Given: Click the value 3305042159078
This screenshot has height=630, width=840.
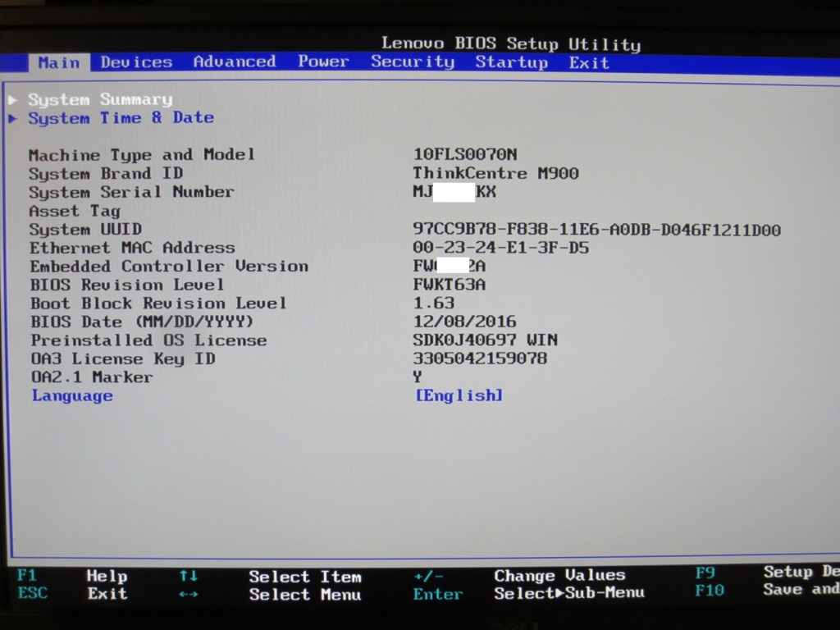Looking at the screenshot, I should [x=480, y=358].
